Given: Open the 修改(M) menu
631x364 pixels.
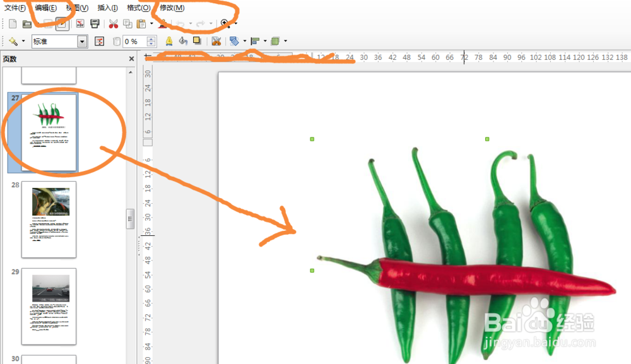Looking at the screenshot, I should [x=172, y=8].
